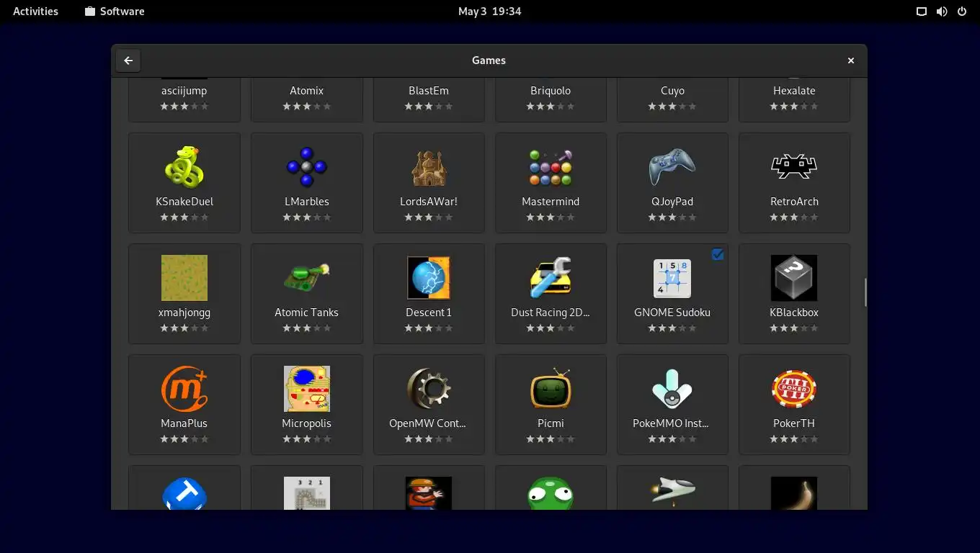Open the Activities overview

pyautogui.click(x=35, y=11)
